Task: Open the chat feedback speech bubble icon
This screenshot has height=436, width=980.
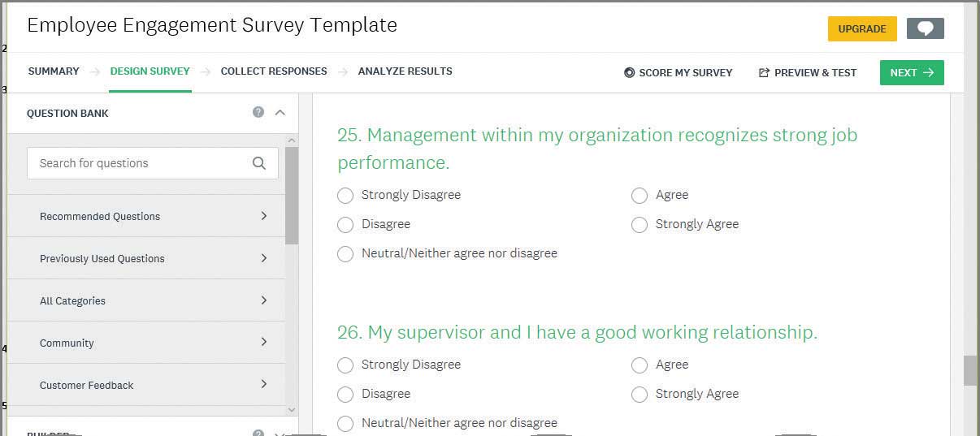Action: pyautogui.click(x=925, y=28)
